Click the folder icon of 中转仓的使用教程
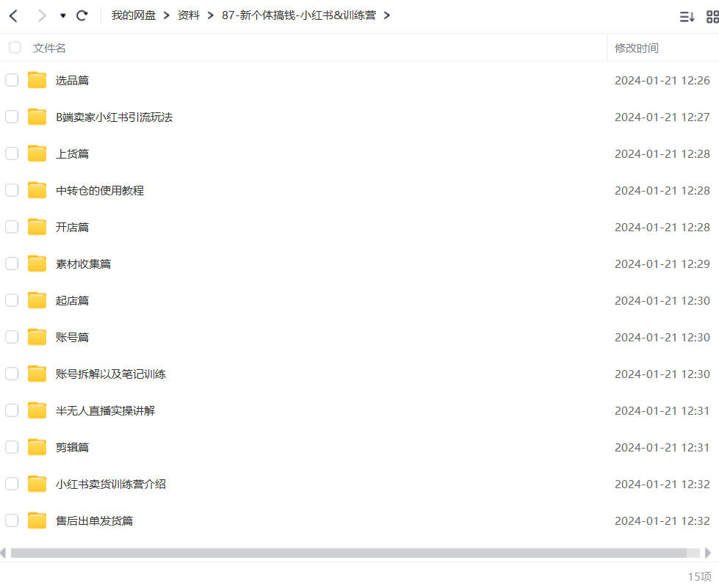This screenshot has width=719, height=588. point(37,189)
